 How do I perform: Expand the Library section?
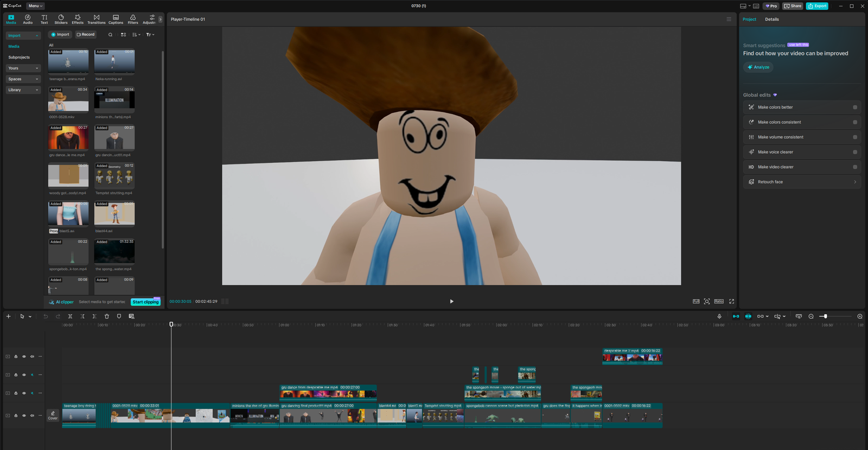pos(23,90)
